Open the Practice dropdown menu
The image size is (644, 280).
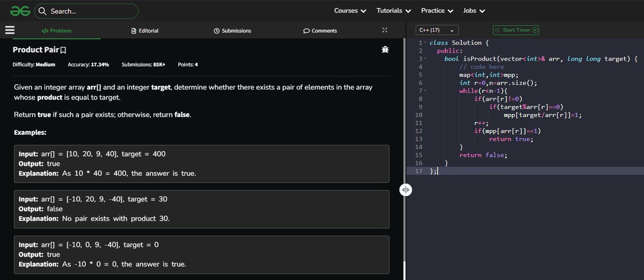pyautogui.click(x=437, y=11)
